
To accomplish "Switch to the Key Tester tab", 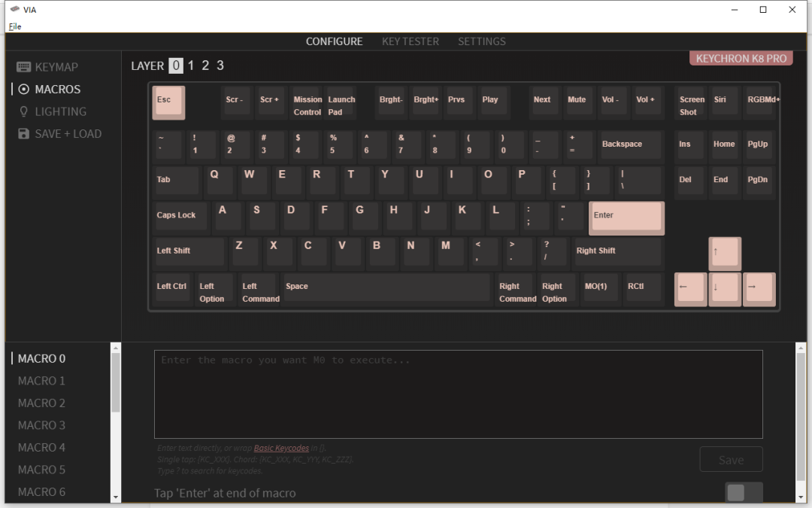I will pos(411,41).
